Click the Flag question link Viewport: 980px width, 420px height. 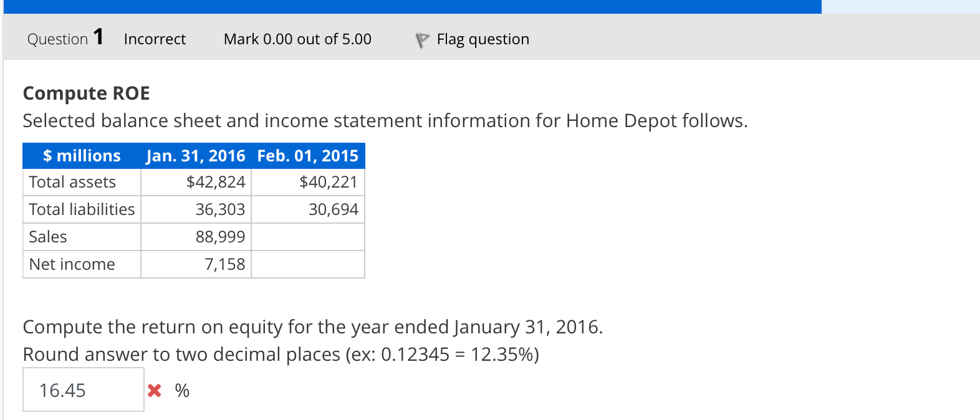(x=483, y=39)
